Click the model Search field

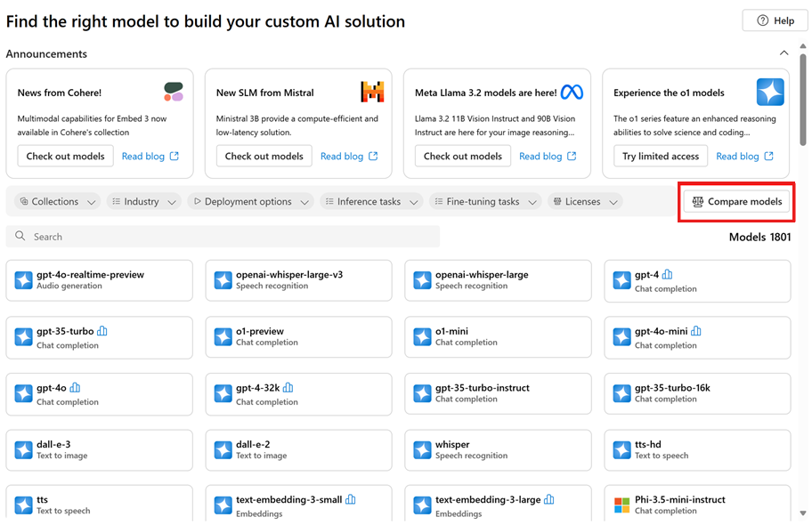tap(223, 237)
